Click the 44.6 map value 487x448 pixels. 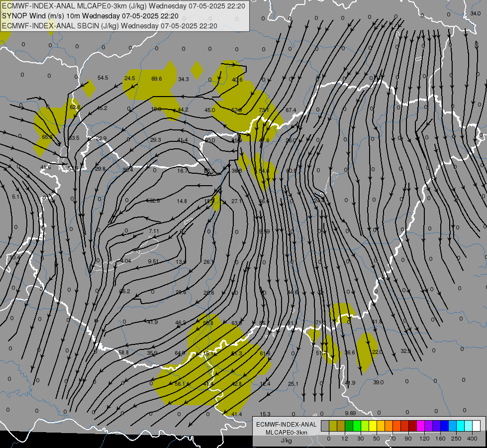pos(292,292)
